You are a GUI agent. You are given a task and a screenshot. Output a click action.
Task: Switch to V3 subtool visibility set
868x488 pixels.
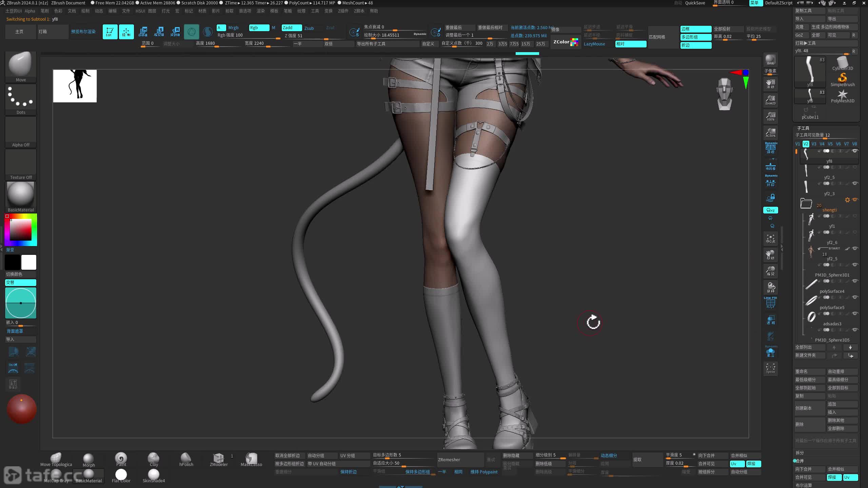pos(814,144)
